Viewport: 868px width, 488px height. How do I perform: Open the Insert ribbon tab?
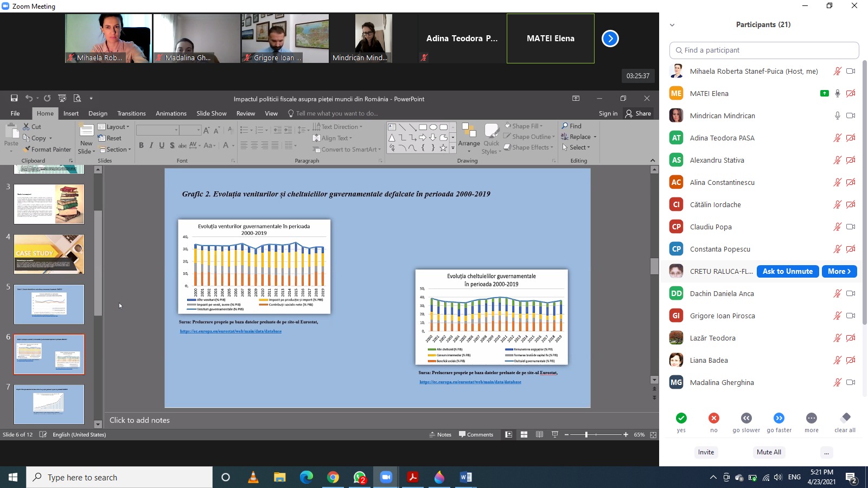point(71,113)
